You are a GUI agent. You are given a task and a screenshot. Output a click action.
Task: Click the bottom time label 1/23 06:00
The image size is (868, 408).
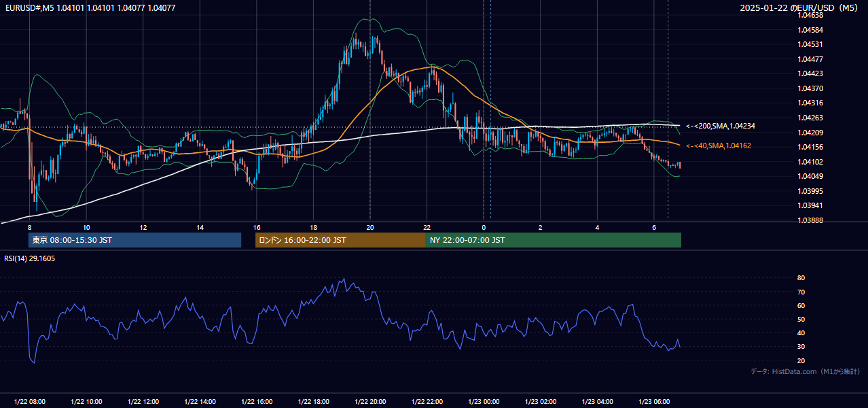pyautogui.click(x=654, y=402)
